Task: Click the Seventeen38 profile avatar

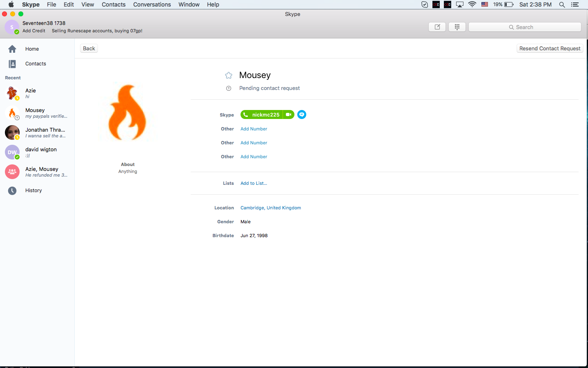Action: click(12, 27)
